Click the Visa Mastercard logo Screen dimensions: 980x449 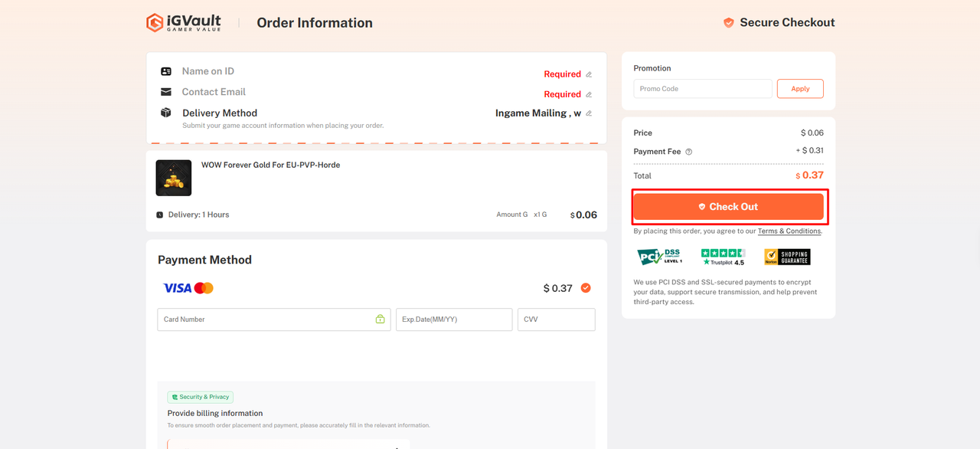tap(188, 288)
